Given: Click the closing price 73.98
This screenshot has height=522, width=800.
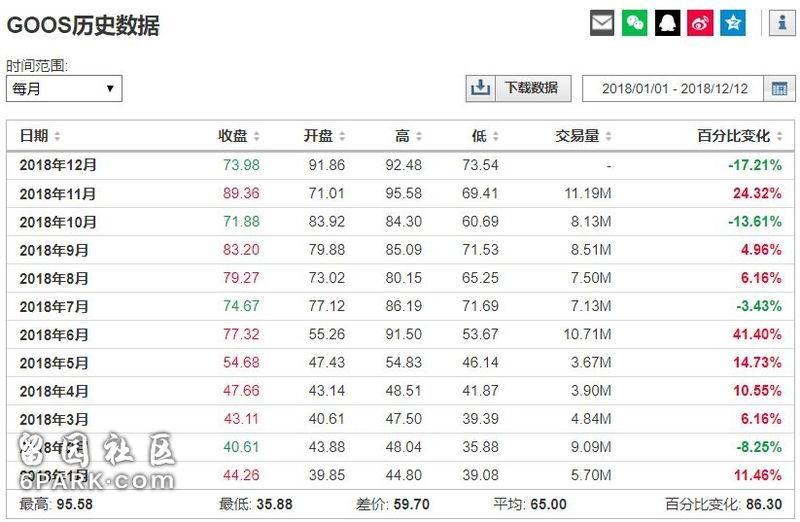Looking at the screenshot, I should click(x=241, y=165).
